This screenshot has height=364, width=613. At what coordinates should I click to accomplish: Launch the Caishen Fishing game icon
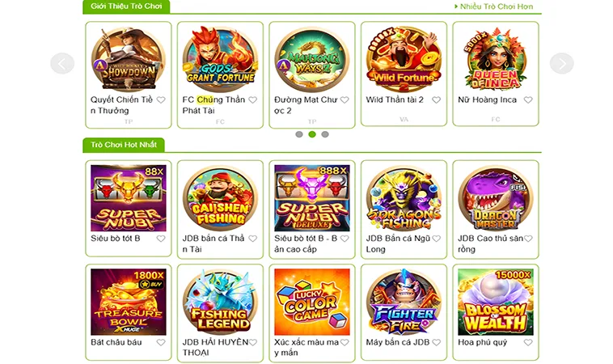point(220,198)
